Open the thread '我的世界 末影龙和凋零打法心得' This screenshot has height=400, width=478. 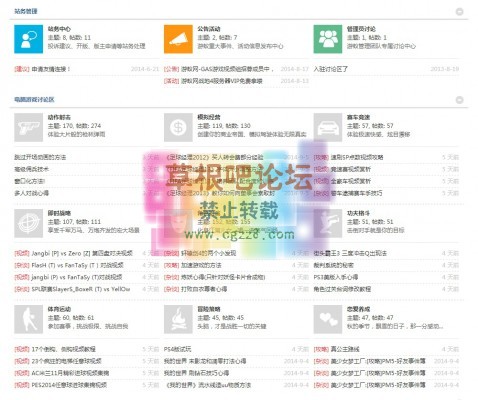pyautogui.click(x=205, y=361)
